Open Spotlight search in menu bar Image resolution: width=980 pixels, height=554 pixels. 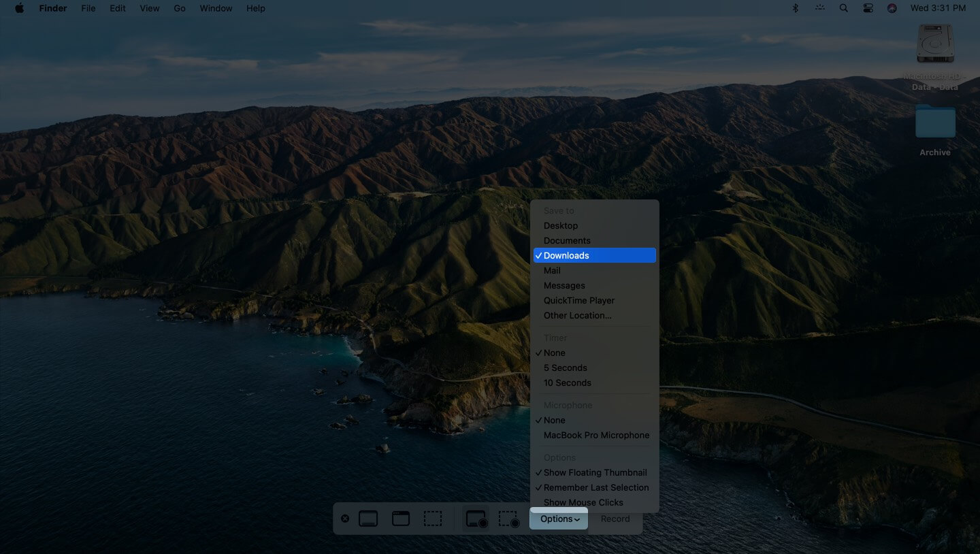tap(844, 8)
